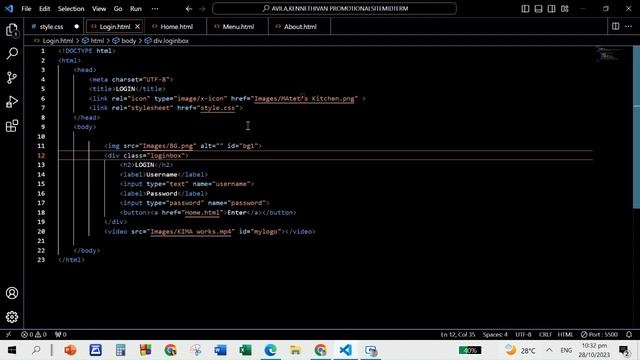The image size is (640, 360).
Task: Show errors and warnings count
Action: click(34, 334)
